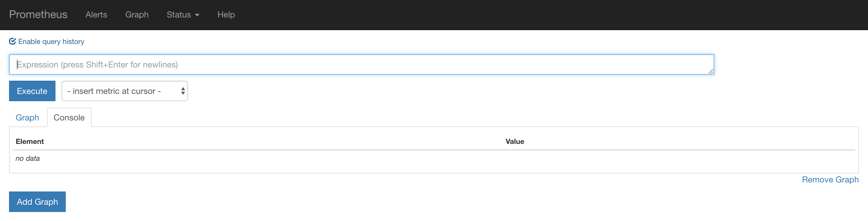This screenshot has height=221, width=868.
Task: Go to Graph in the top navbar
Action: 137,14
